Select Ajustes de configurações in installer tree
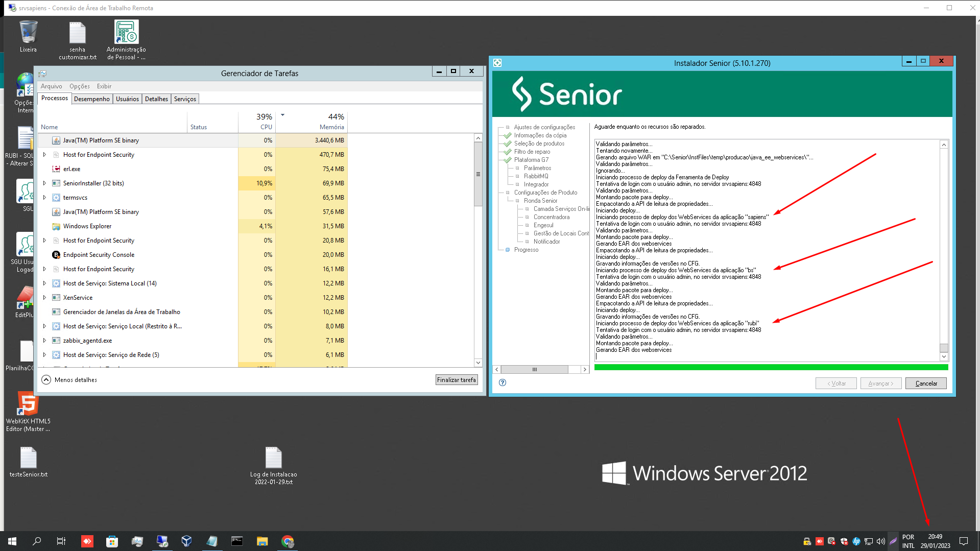980x551 pixels. 544,127
